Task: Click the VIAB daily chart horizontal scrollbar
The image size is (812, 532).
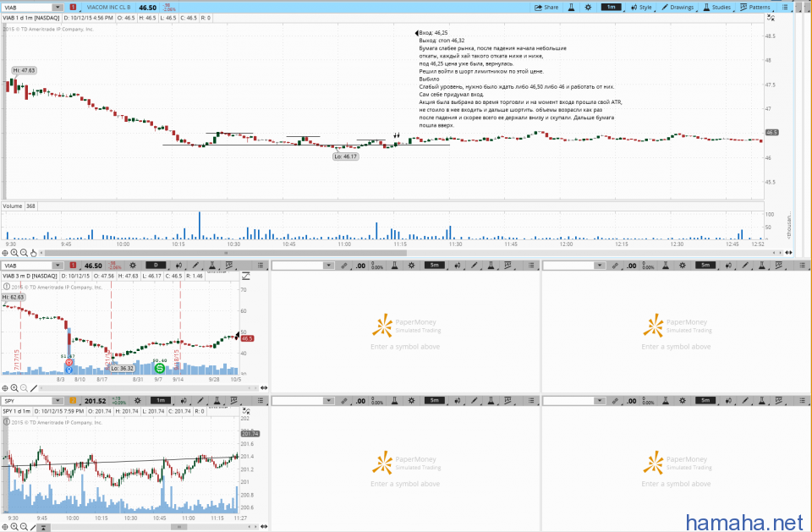Action: tap(151, 388)
